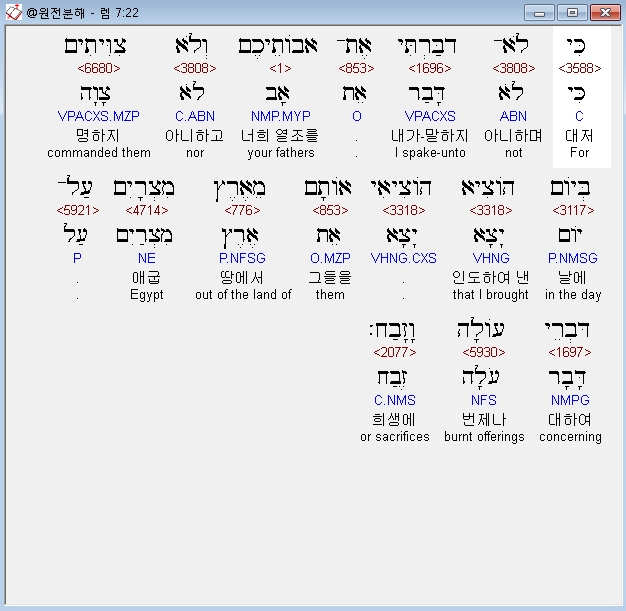Select the highlighted gloss 'For'
626x611 pixels.
coord(579,153)
